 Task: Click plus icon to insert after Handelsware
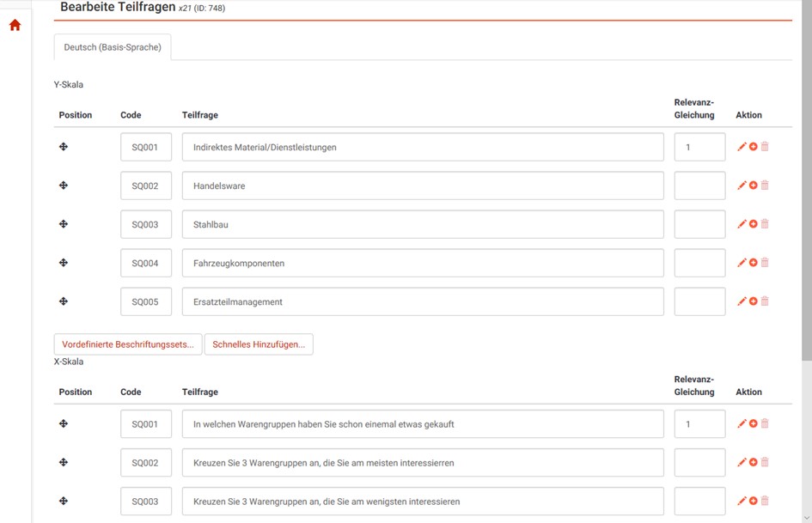[x=754, y=185]
